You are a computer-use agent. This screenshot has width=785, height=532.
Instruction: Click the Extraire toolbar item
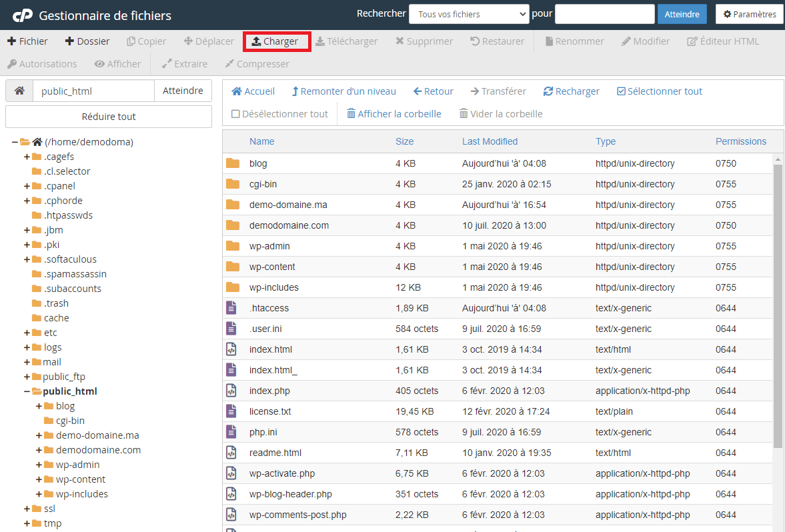coord(185,63)
